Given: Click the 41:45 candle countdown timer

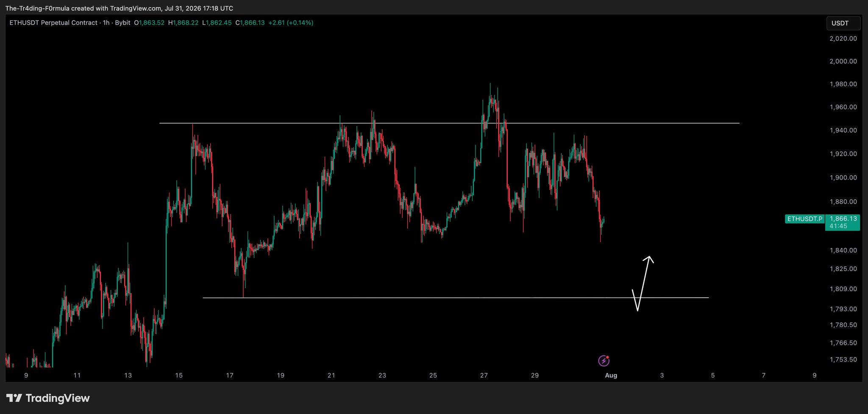Looking at the screenshot, I should coord(838,226).
